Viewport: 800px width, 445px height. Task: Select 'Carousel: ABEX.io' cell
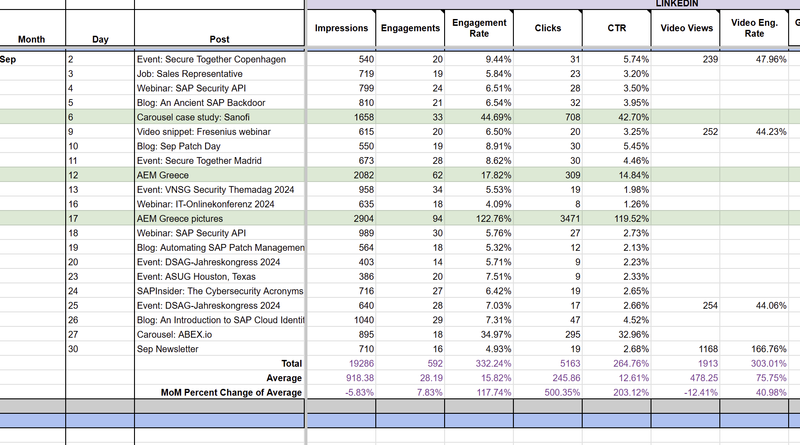tap(219, 334)
